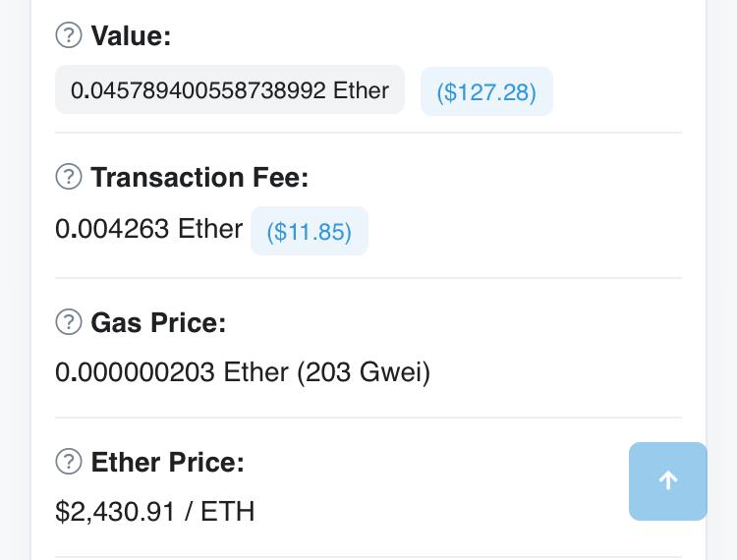Click the Ether Price: label
Viewport: 737px width, 560px height.
click(x=167, y=462)
